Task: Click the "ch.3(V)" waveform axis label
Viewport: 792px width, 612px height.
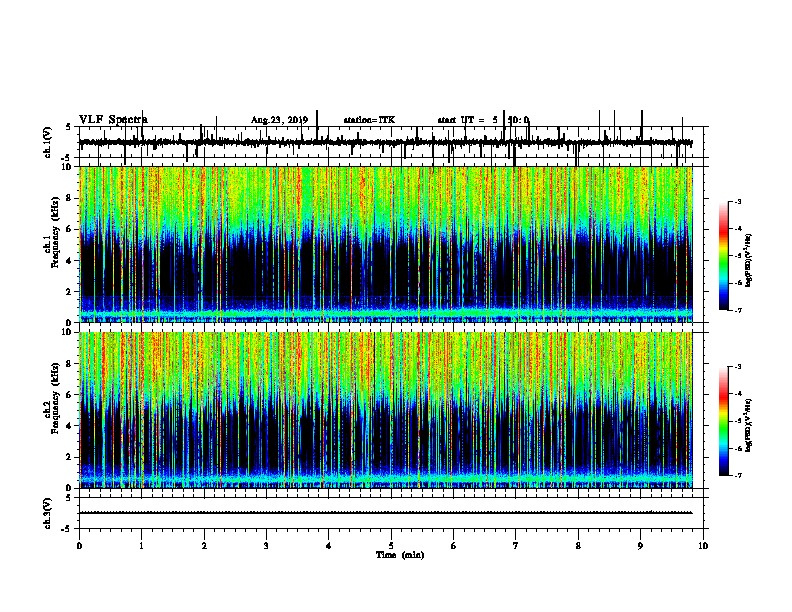Action: click(48, 513)
